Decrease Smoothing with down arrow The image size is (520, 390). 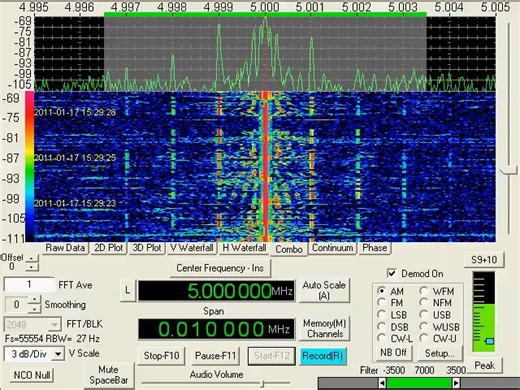click(x=34, y=309)
